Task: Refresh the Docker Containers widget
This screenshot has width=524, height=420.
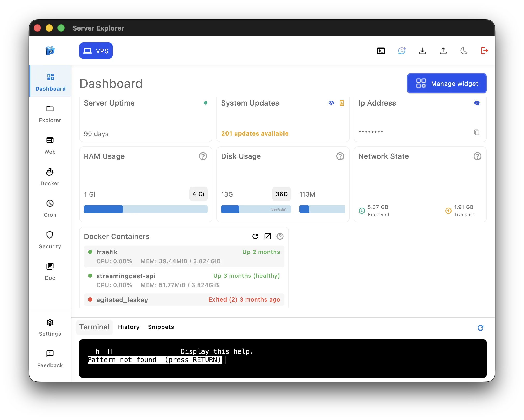Action: click(x=255, y=236)
